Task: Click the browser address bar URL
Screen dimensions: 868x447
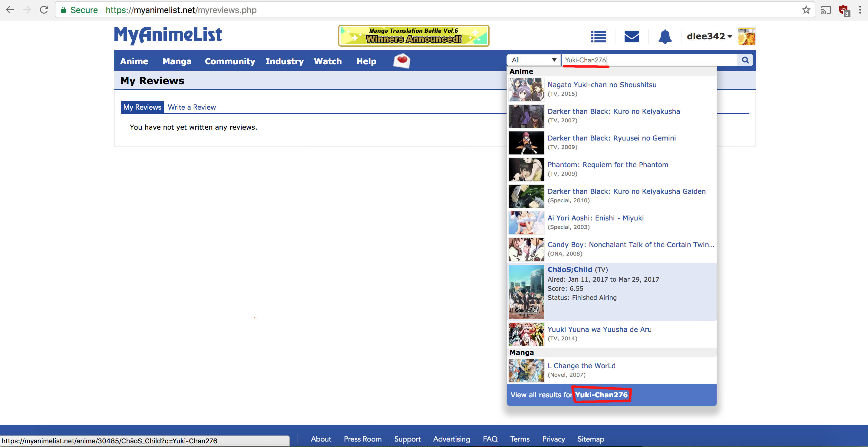Action: point(181,10)
